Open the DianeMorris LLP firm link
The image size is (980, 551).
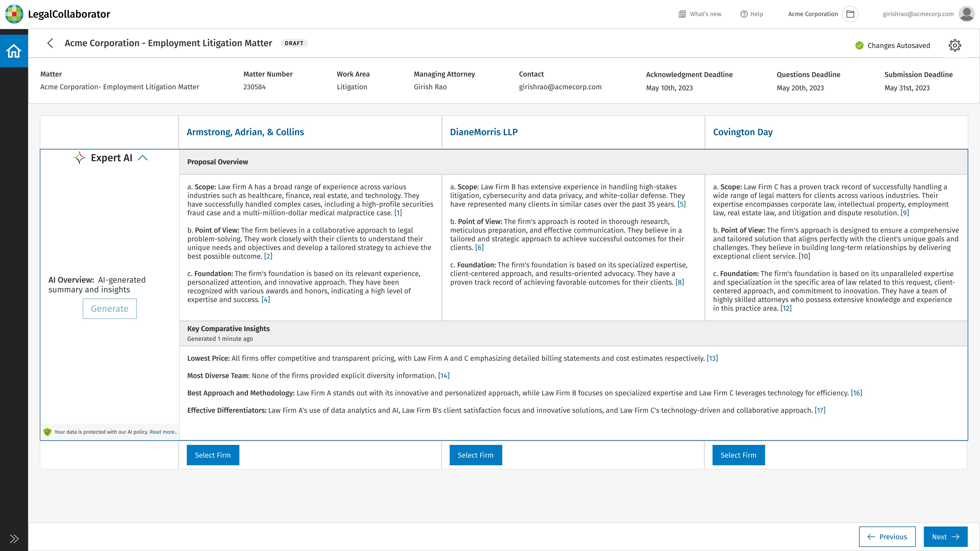pyautogui.click(x=484, y=132)
